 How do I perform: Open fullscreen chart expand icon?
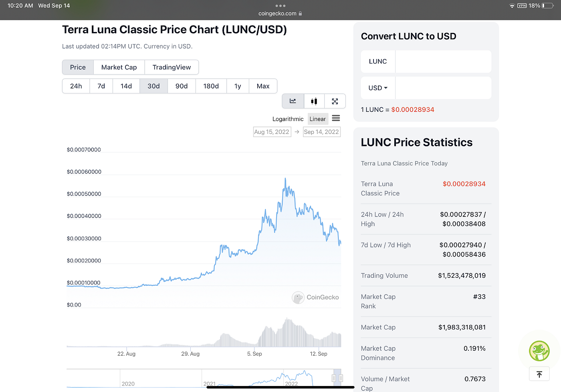pyautogui.click(x=335, y=101)
